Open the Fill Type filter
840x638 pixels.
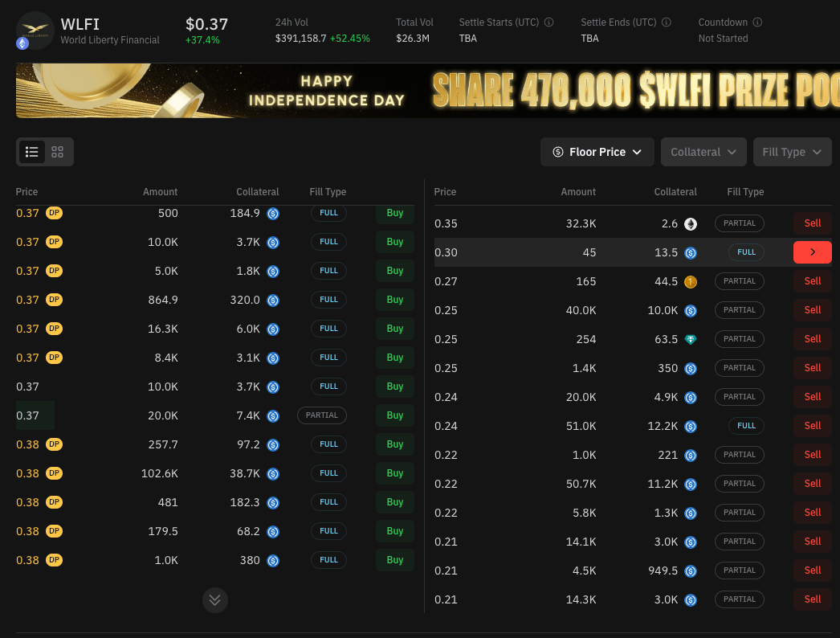792,152
